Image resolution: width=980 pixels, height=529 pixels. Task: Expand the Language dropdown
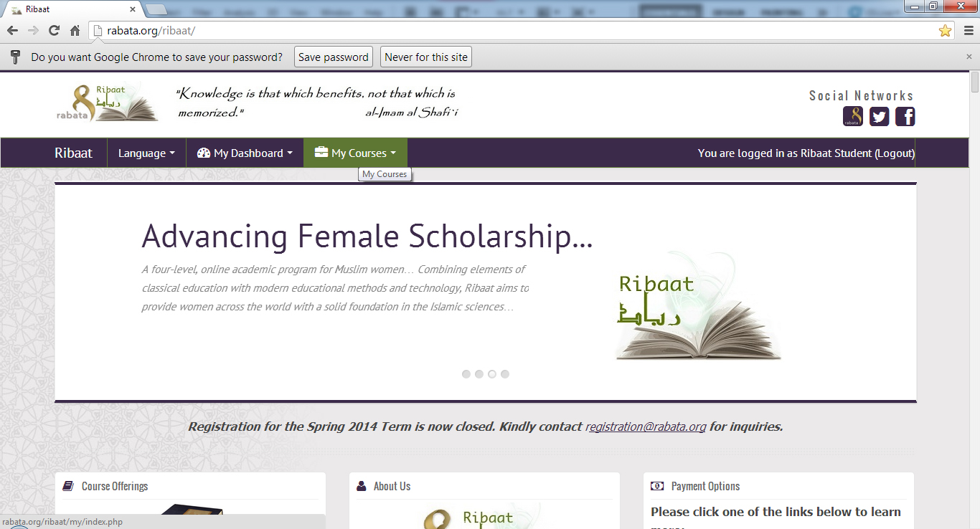(x=146, y=153)
